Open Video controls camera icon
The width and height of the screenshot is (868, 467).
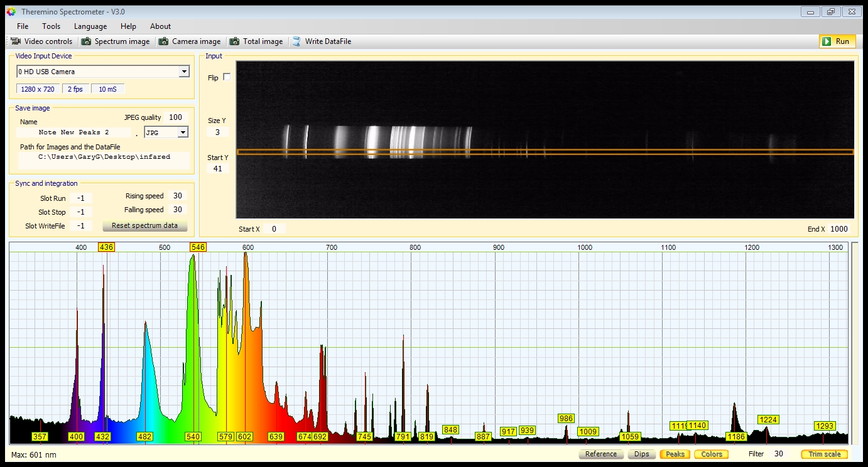(16, 41)
